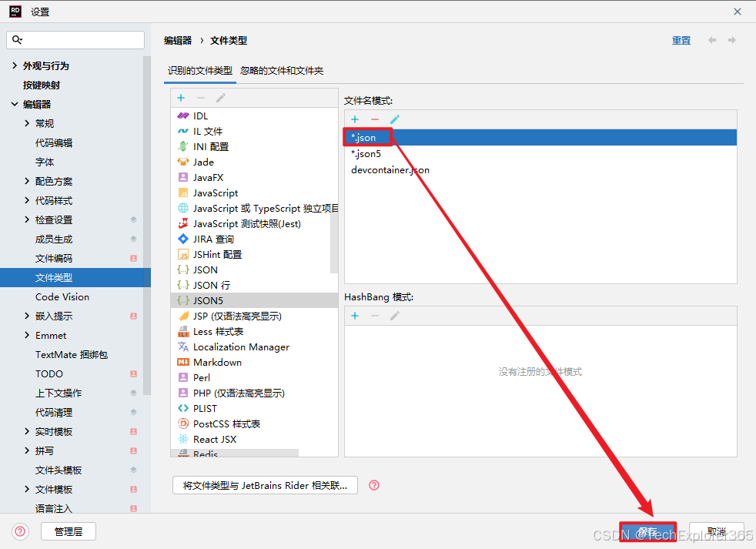The width and height of the screenshot is (756, 549).
Task: Select the devcontainer.json pattern row
Action: pyautogui.click(x=540, y=170)
